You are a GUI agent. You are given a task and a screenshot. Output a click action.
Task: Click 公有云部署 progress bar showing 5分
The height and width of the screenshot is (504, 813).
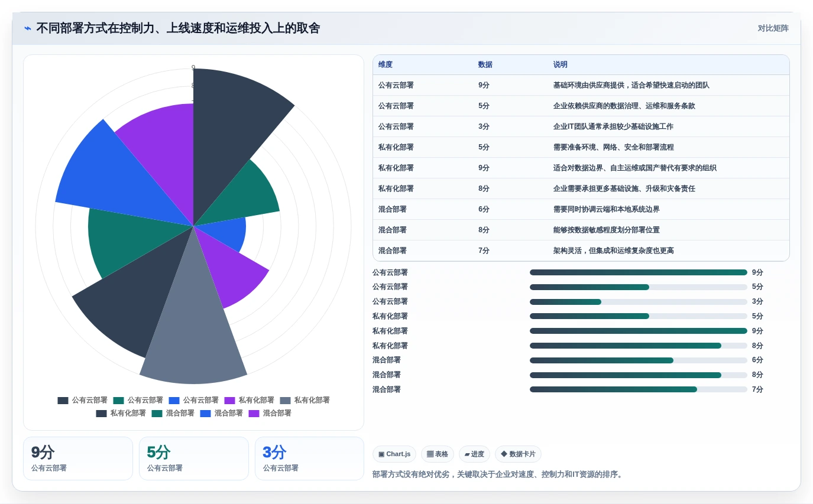[639, 287]
